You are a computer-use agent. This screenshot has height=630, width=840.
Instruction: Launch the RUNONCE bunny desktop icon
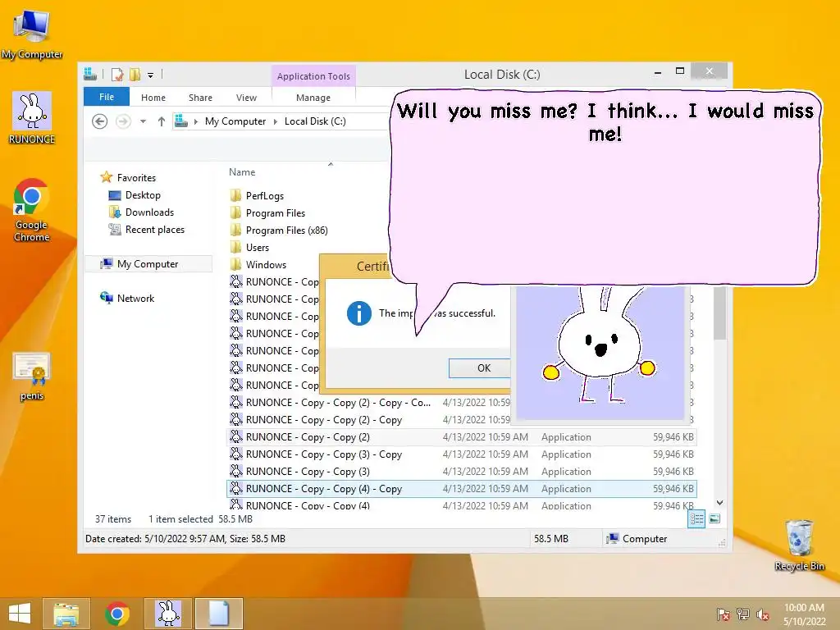32,118
